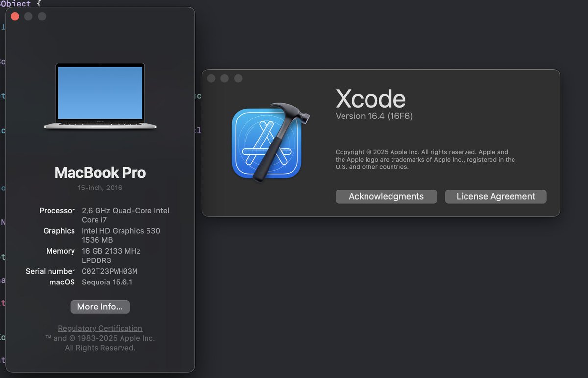588x378 pixels.
Task: Click Version 16.4 (16F6) text
Action: point(374,116)
